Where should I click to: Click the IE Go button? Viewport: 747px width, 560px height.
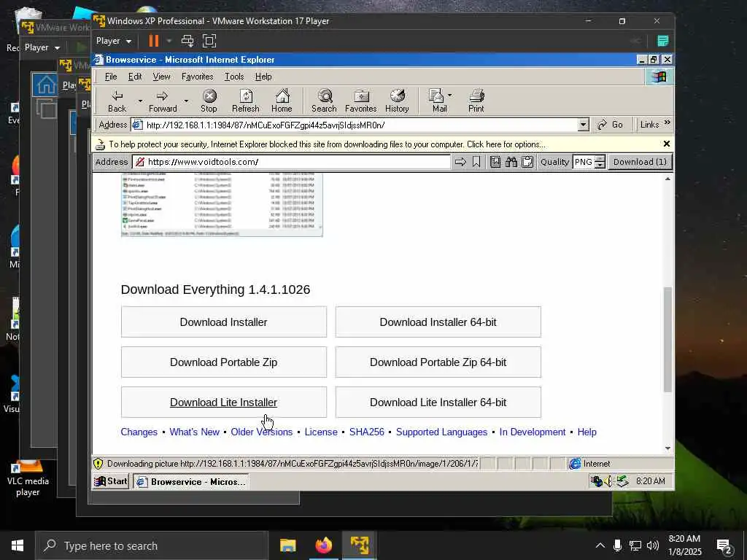(611, 125)
